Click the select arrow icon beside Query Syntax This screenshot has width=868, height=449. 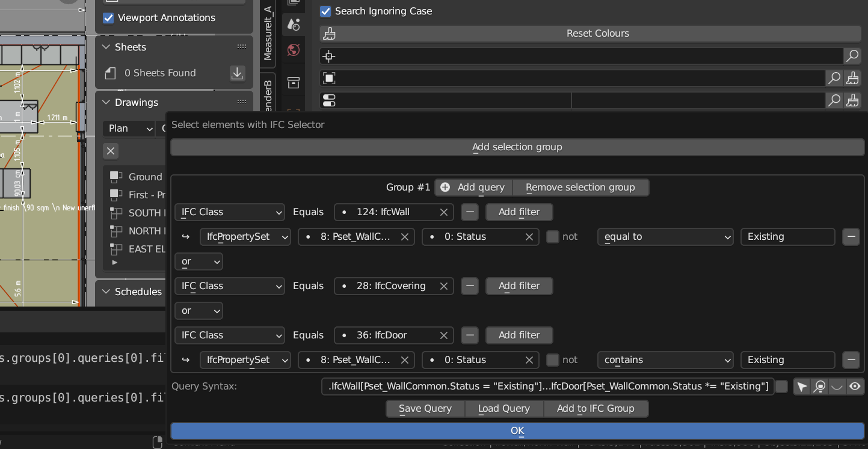click(801, 386)
